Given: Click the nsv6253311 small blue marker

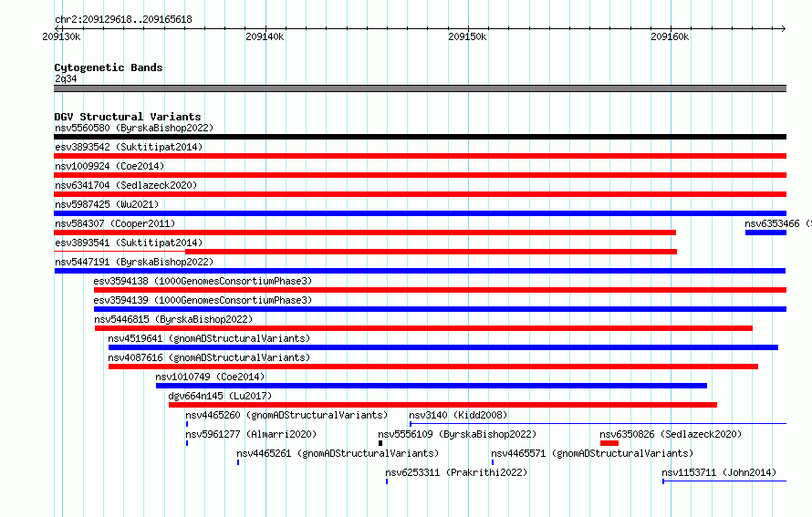Looking at the screenshot, I should click(387, 481).
